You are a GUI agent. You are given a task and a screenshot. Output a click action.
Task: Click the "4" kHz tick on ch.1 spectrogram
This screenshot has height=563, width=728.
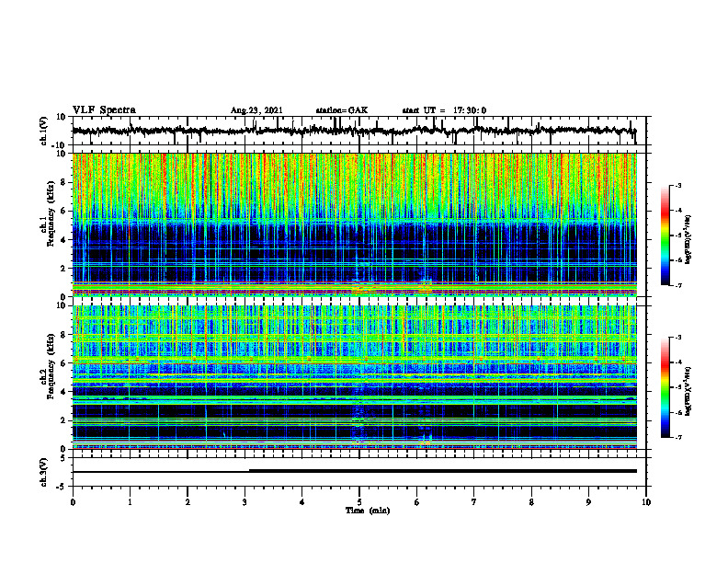click(63, 240)
